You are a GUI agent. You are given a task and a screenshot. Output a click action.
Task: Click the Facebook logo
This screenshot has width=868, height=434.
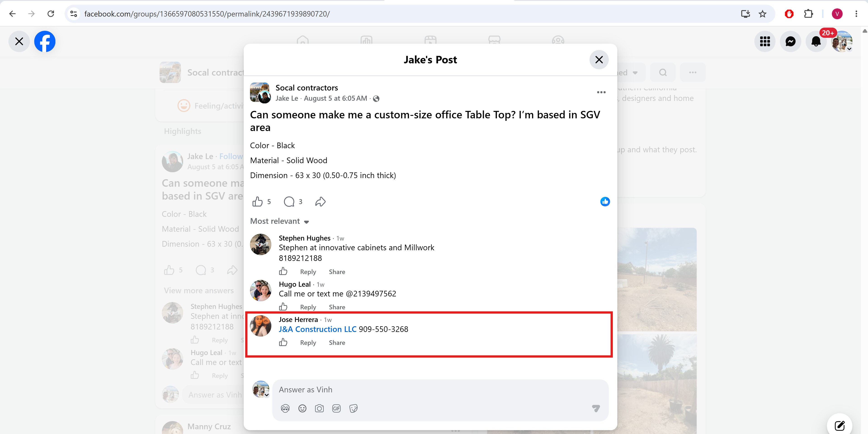tap(45, 41)
